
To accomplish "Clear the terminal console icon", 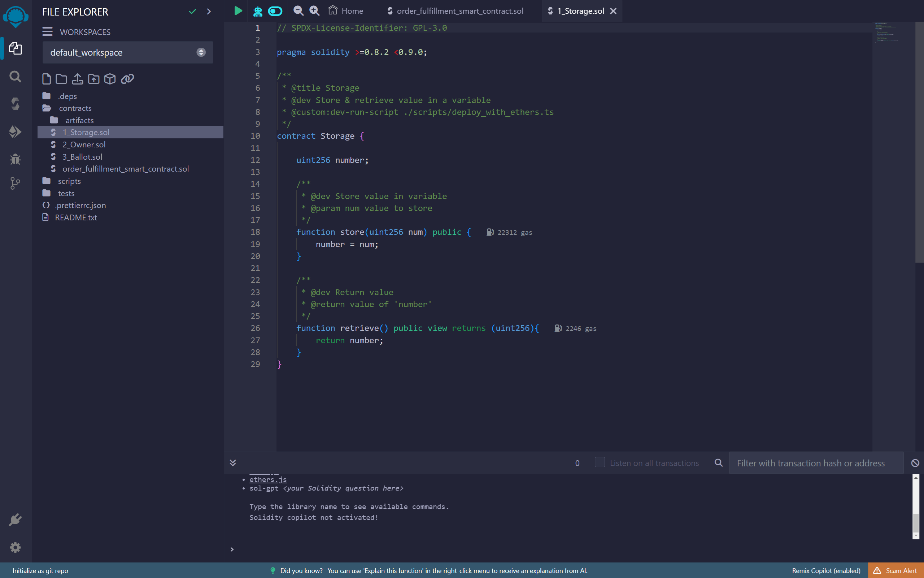I will click(x=915, y=463).
